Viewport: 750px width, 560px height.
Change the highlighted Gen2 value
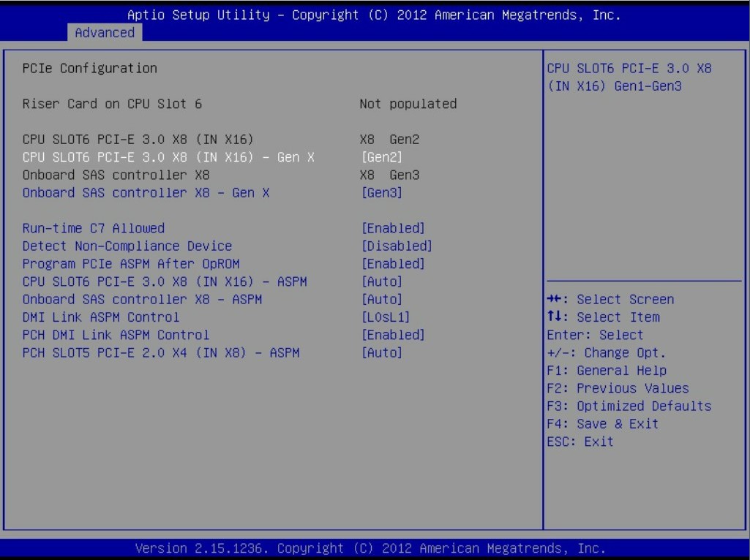[x=382, y=157]
